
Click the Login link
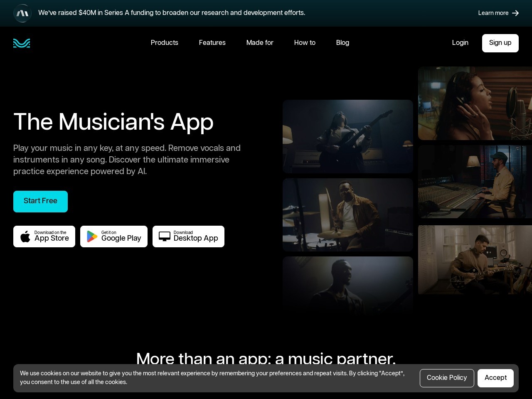[460, 43]
